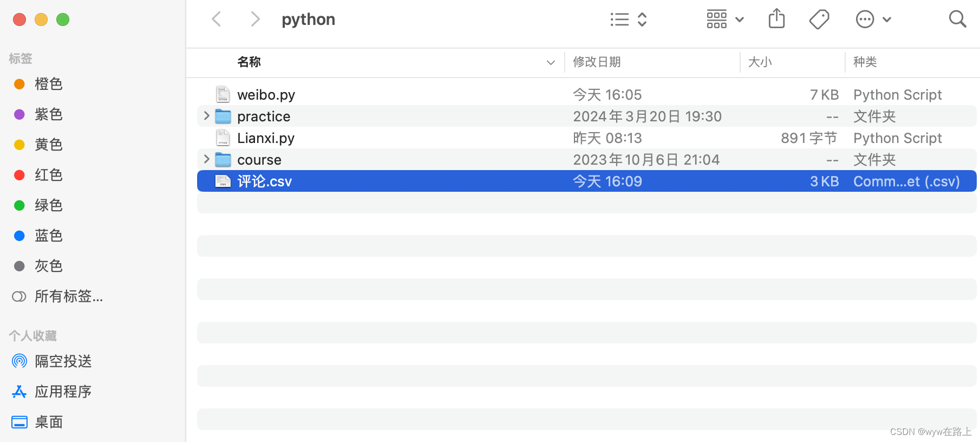Sort by the 修改日期 column header
Viewport: 980px width, 442px height.
[x=597, y=62]
